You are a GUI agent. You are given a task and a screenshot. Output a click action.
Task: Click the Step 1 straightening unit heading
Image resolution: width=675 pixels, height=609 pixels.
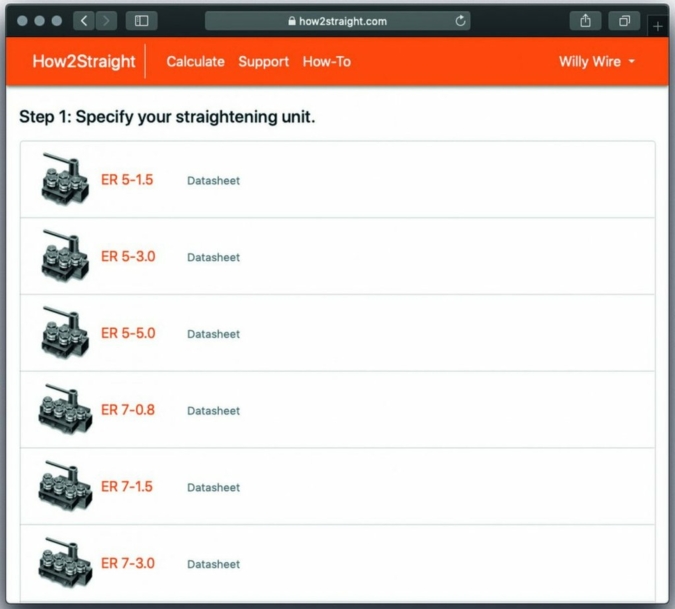click(x=167, y=117)
